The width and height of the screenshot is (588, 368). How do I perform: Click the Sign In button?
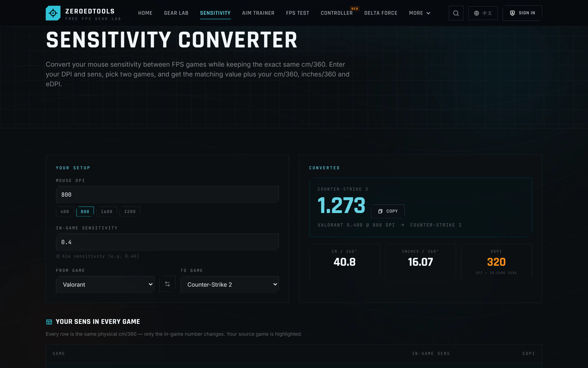tap(522, 13)
